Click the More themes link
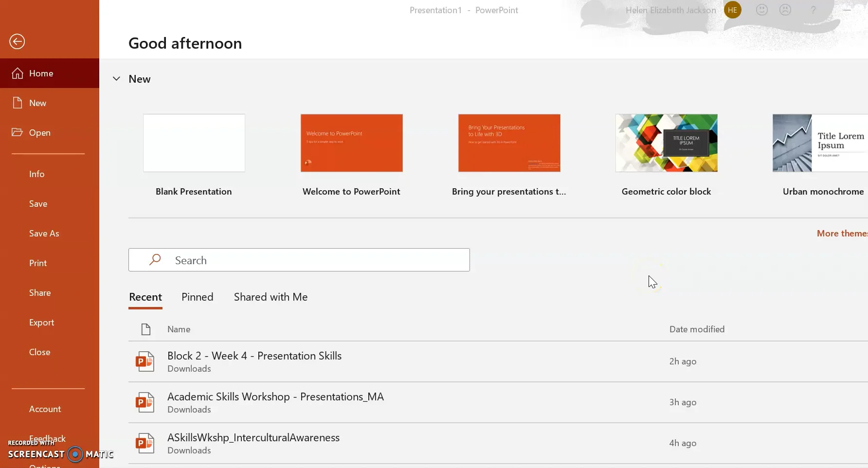The height and width of the screenshot is (468, 868). (842, 233)
